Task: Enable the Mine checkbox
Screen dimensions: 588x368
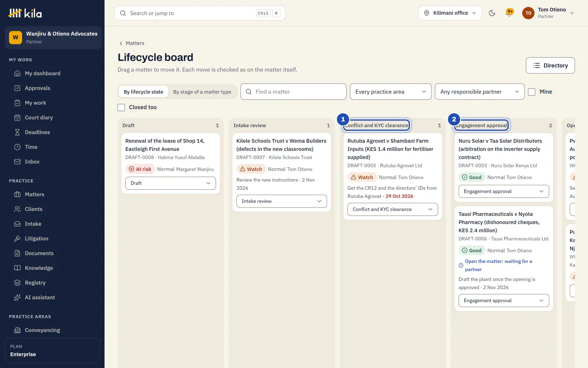Action: pyautogui.click(x=532, y=92)
